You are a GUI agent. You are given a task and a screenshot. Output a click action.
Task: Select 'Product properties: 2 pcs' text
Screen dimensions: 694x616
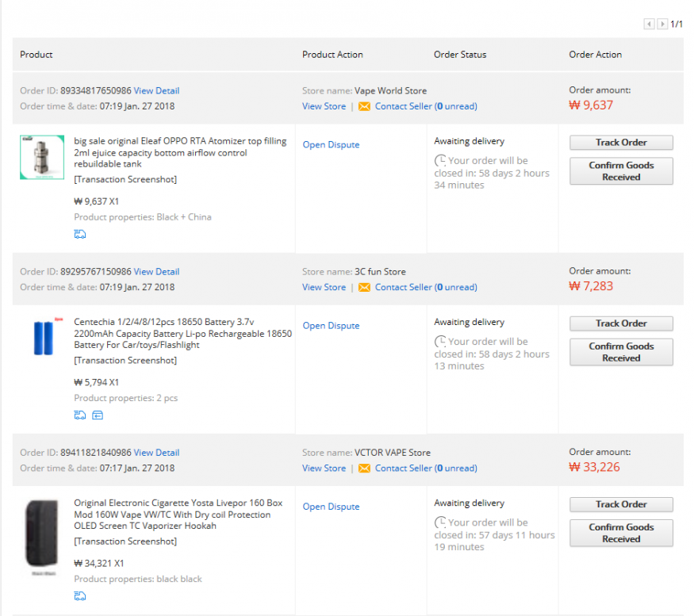(x=125, y=398)
